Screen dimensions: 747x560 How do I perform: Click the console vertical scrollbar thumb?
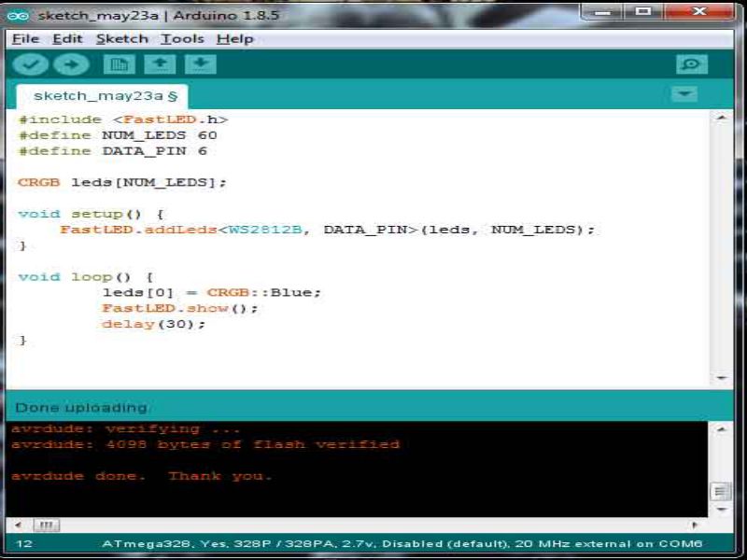coord(721,492)
